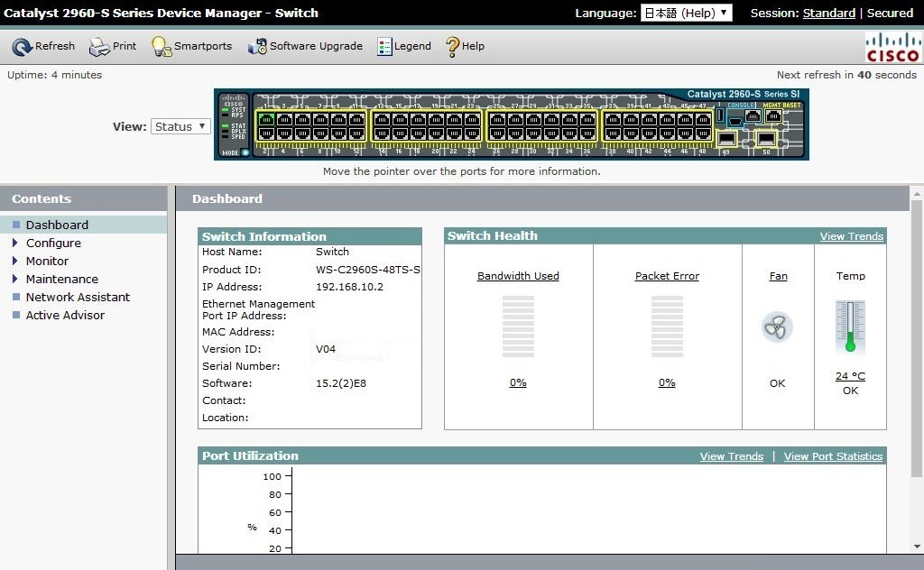
Task: Open View Port Statistics link
Action: (833, 456)
